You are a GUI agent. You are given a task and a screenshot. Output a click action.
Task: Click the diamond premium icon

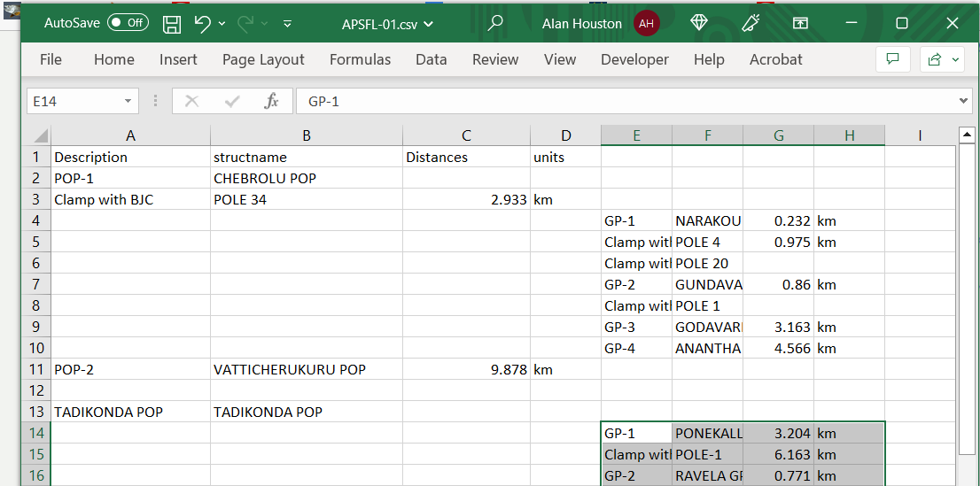click(699, 24)
